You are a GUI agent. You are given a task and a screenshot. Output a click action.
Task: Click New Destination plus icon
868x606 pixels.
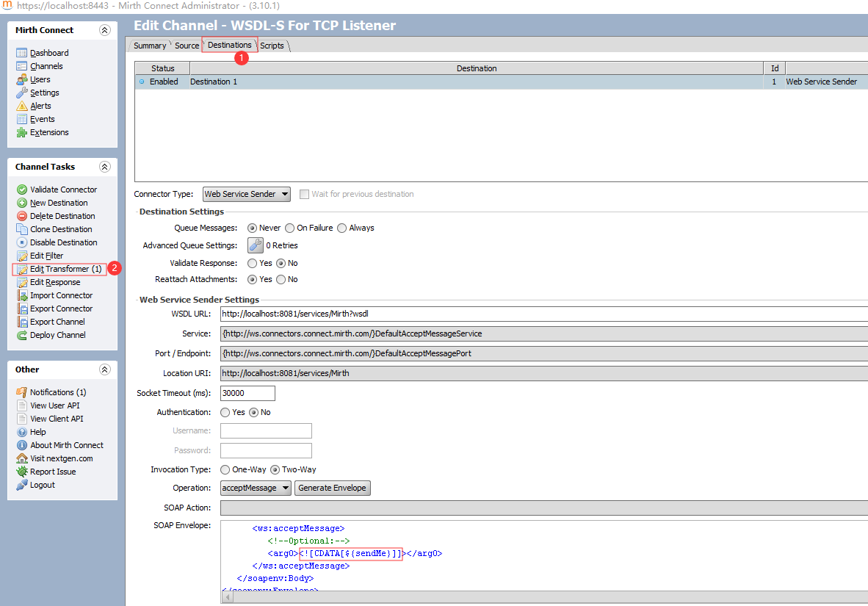point(21,203)
